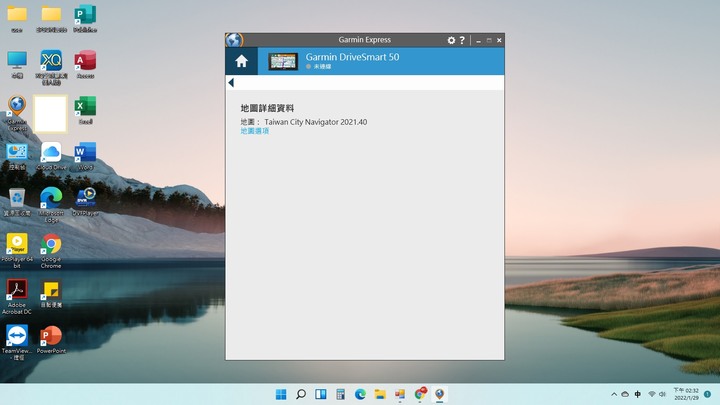Launch Excel from the desktop

point(85,110)
